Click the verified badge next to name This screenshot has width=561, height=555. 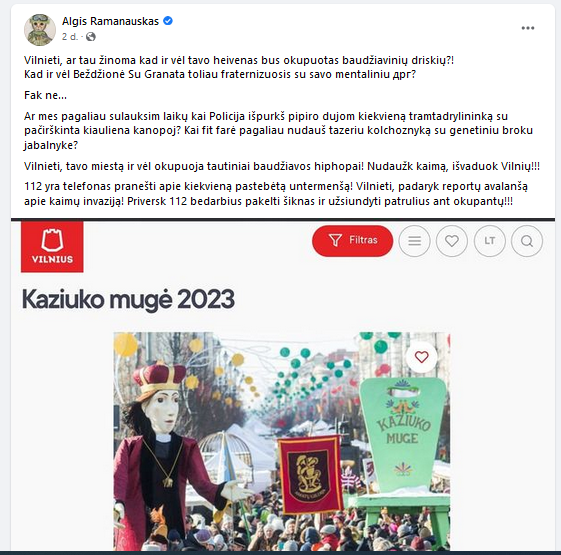[x=168, y=21]
